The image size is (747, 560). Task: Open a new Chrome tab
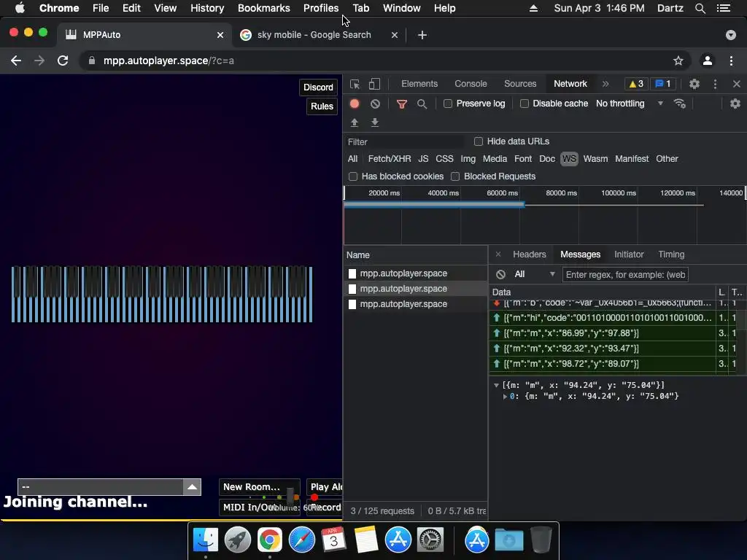coord(422,35)
